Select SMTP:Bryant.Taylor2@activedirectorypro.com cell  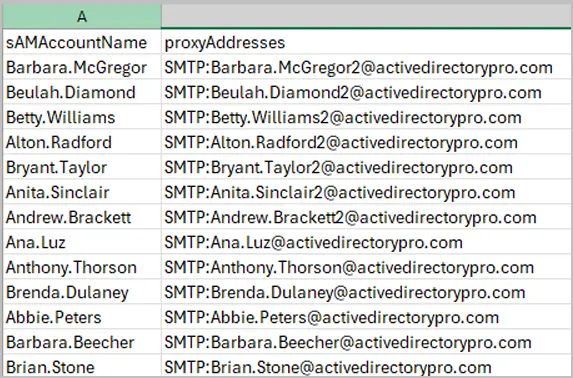pos(367,166)
